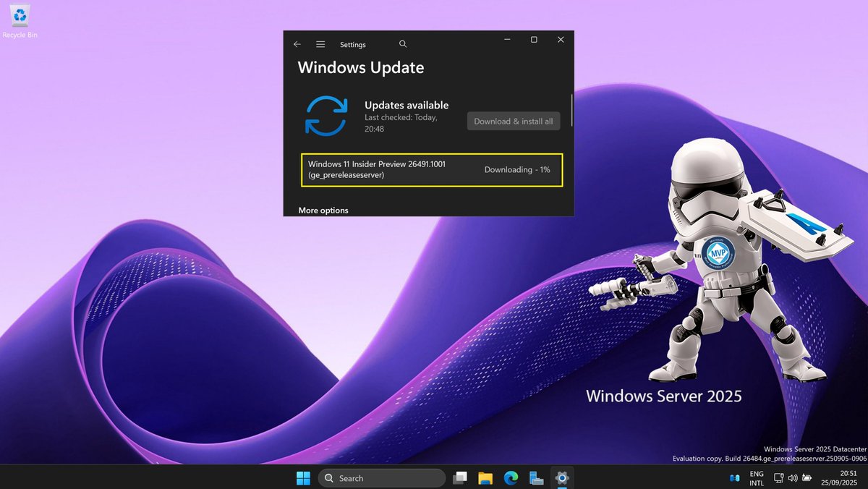This screenshot has height=489, width=868.
Task: Open File Explorer from the taskbar
Action: [485, 478]
